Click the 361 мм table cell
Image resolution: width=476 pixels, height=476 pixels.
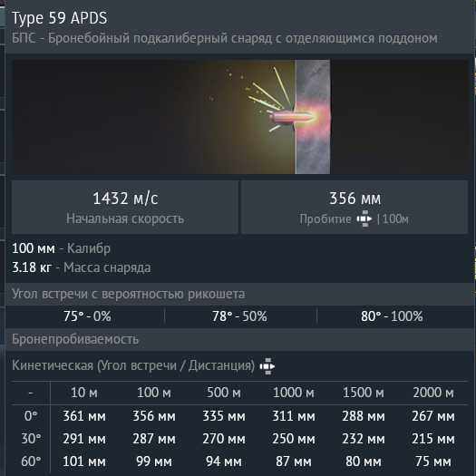pos(84,416)
